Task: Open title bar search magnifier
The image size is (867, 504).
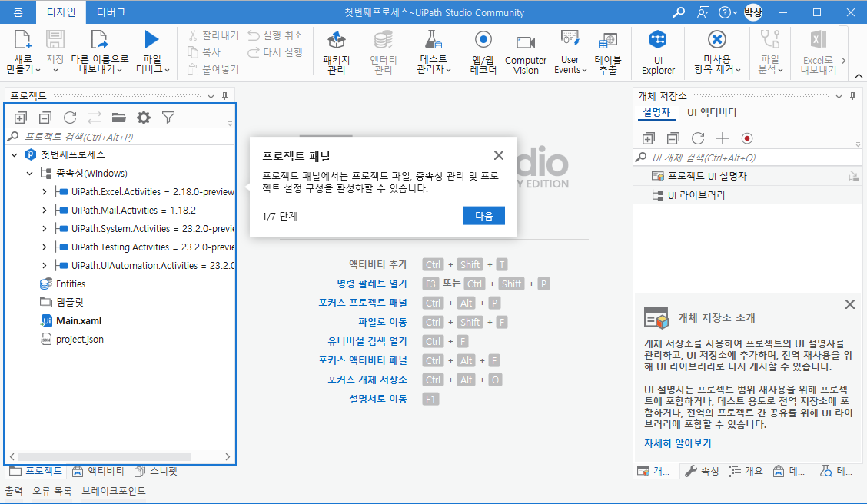Action: 679,12
